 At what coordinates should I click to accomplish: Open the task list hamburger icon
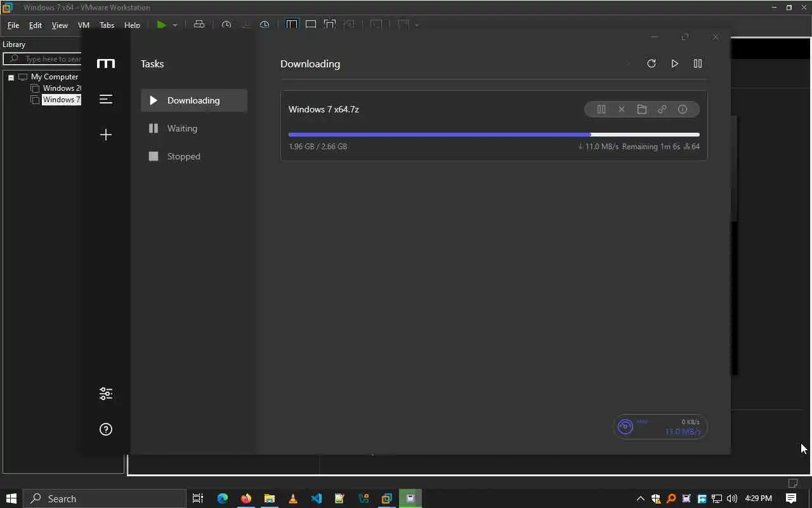coord(106,99)
